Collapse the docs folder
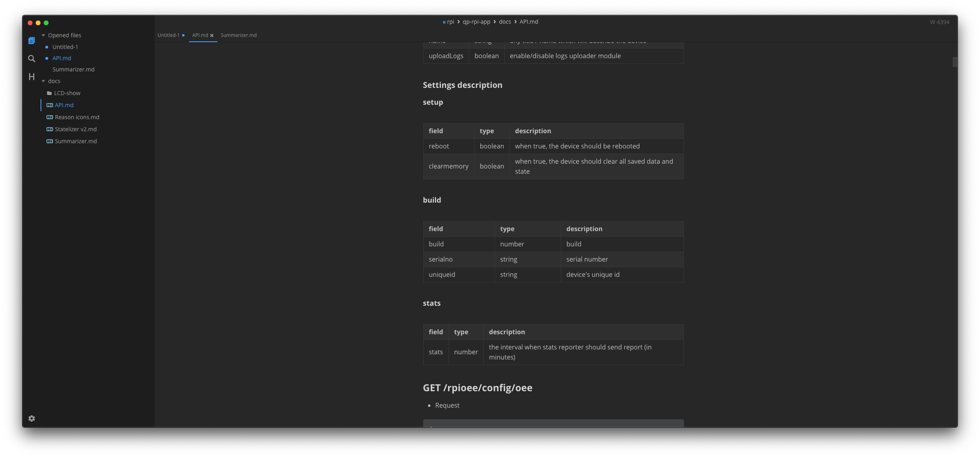This screenshot has height=457, width=980. [x=44, y=81]
